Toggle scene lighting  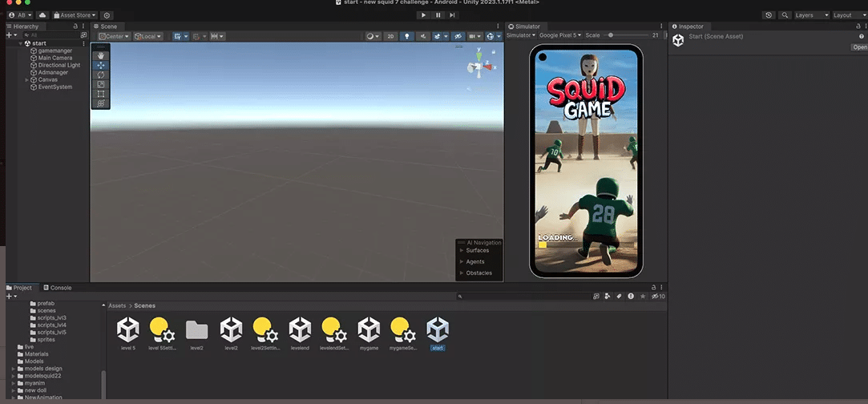pyautogui.click(x=407, y=36)
